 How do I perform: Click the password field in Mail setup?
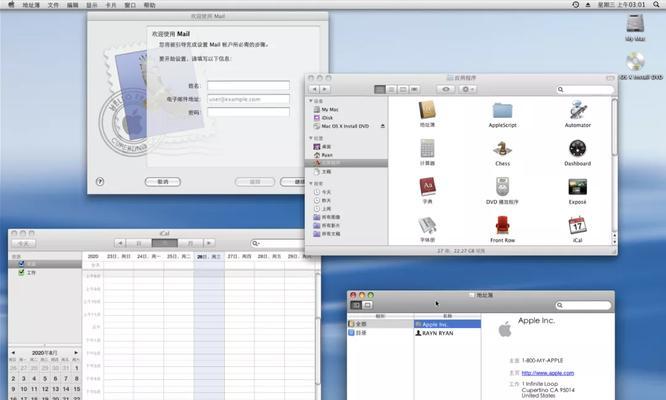tap(248, 112)
